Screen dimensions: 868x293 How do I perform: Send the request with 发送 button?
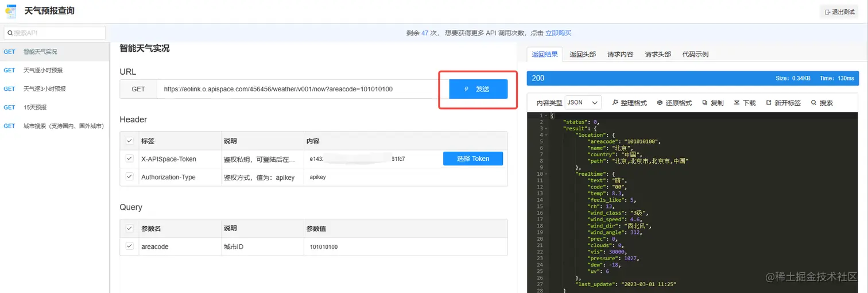point(478,89)
